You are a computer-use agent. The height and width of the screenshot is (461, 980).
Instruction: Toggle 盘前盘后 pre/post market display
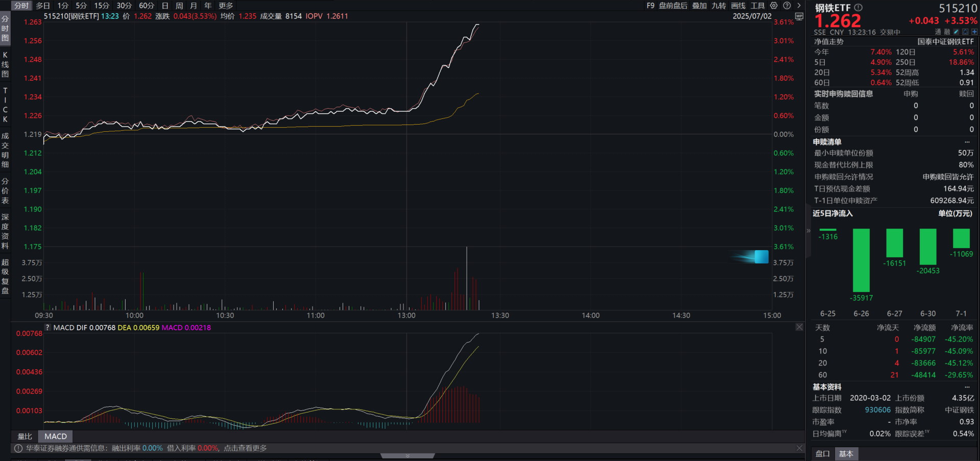coord(673,6)
